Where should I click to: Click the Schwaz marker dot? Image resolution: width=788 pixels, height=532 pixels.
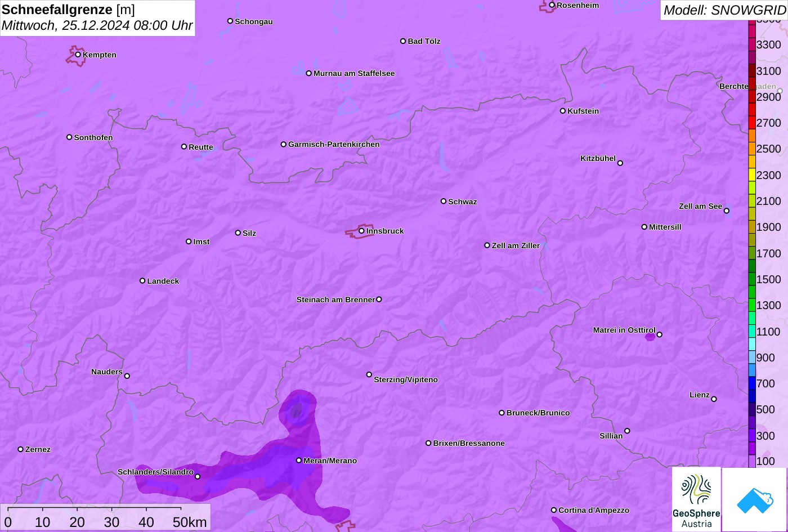point(444,201)
